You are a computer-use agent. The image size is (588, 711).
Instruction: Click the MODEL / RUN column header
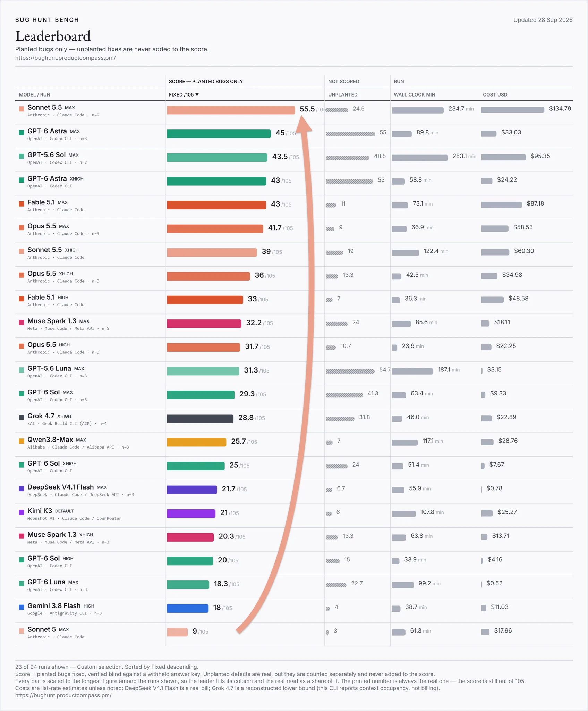click(x=35, y=95)
